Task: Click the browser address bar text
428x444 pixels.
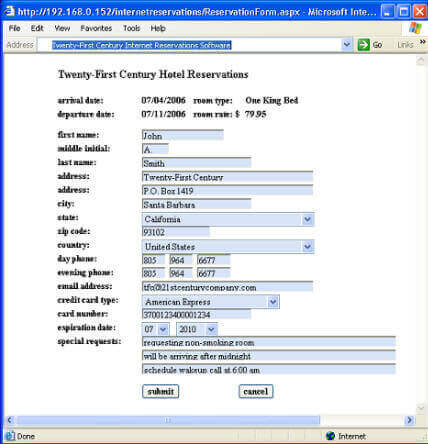Action: point(142,45)
